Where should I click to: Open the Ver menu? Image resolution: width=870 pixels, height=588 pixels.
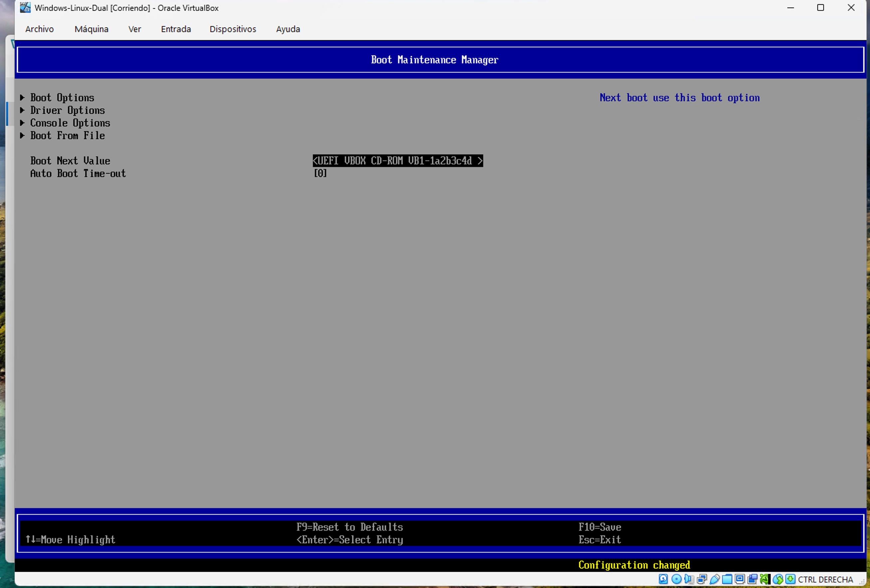pos(134,29)
